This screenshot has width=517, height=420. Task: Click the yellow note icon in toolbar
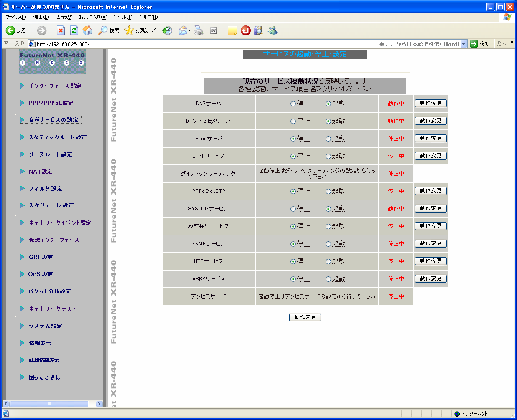point(232,30)
